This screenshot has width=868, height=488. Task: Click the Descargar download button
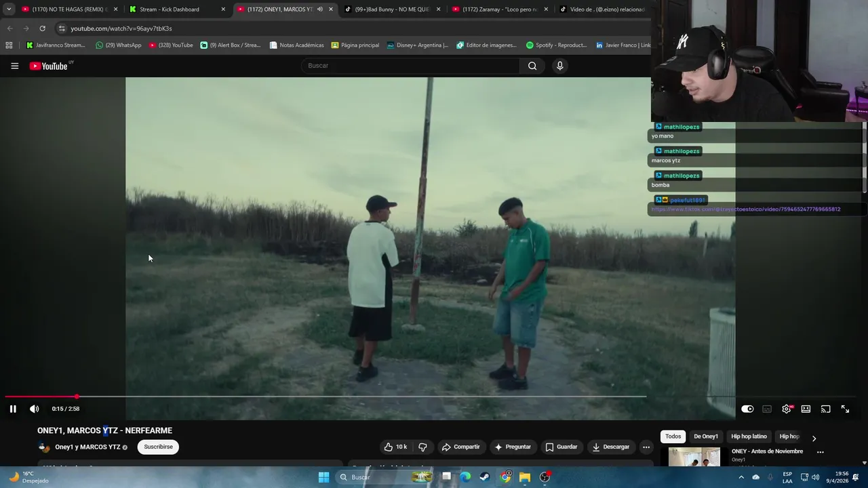pyautogui.click(x=611, y=447)
